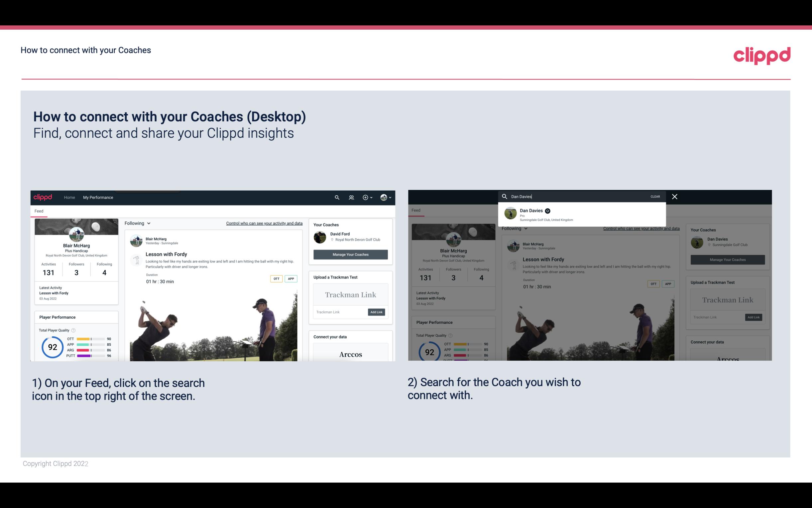Viewport: 812px width, 508px height.
Task: Click the Add Link button for Trackman
Action: pyautogui.click(x=377, y=311)
